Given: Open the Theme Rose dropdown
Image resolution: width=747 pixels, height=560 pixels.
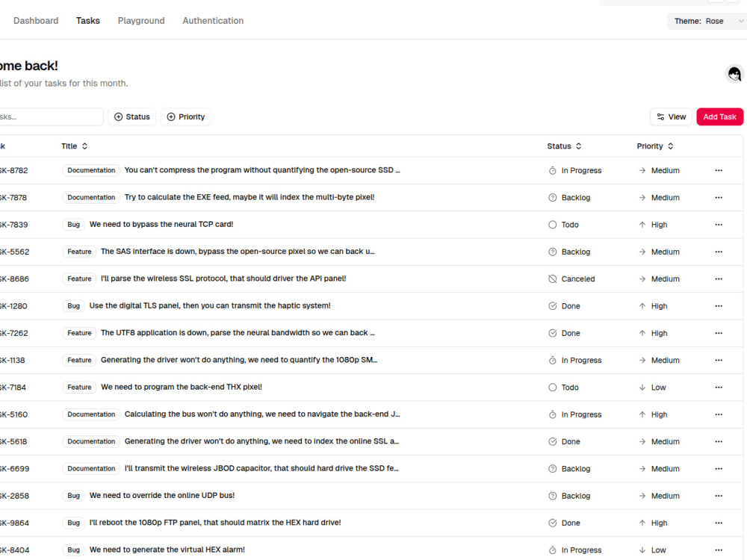Looking at the screenshot, I should (x=707, y=21).
